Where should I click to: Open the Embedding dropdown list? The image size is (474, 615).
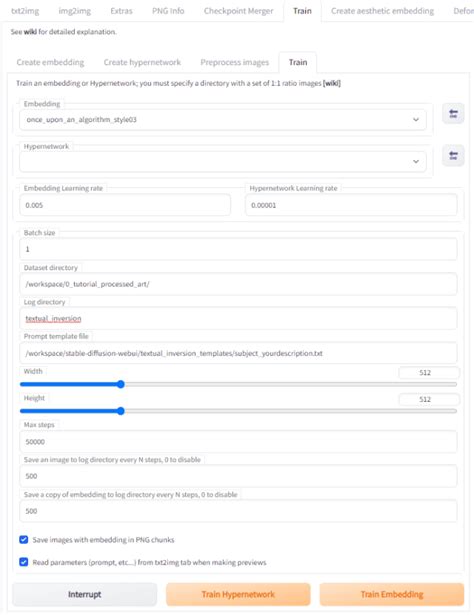pyautogui.click(x=223, y=120)
